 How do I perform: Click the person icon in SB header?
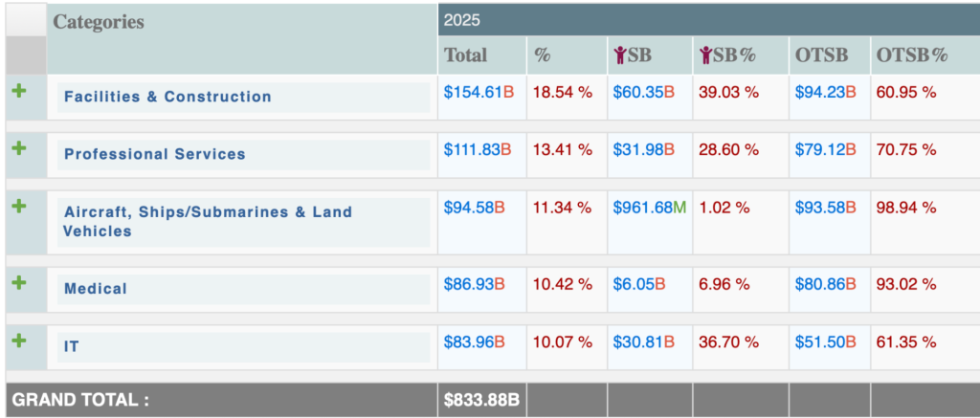(620, 55)
